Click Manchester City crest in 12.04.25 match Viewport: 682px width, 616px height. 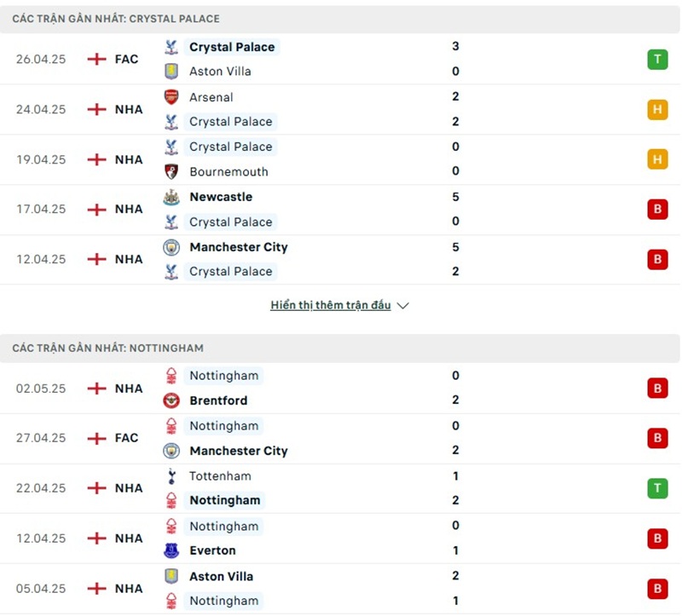[x=171, y=247]
